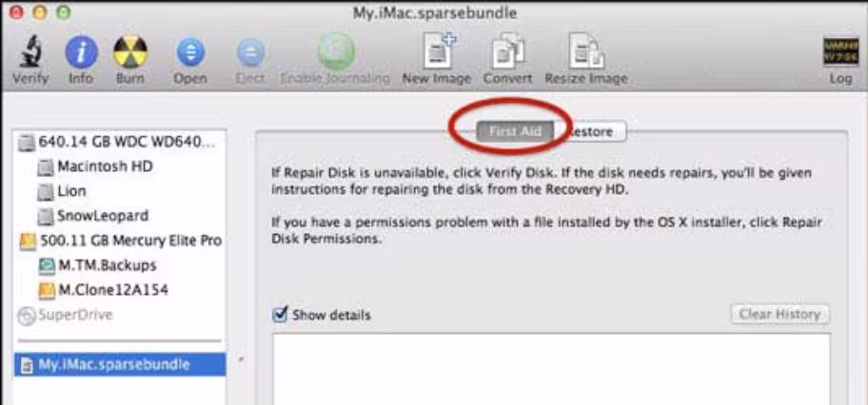Select My.iMac.sparsebundle in the sidebar
The height and width of the screenshot is (405, 868).
coord(120,365)
